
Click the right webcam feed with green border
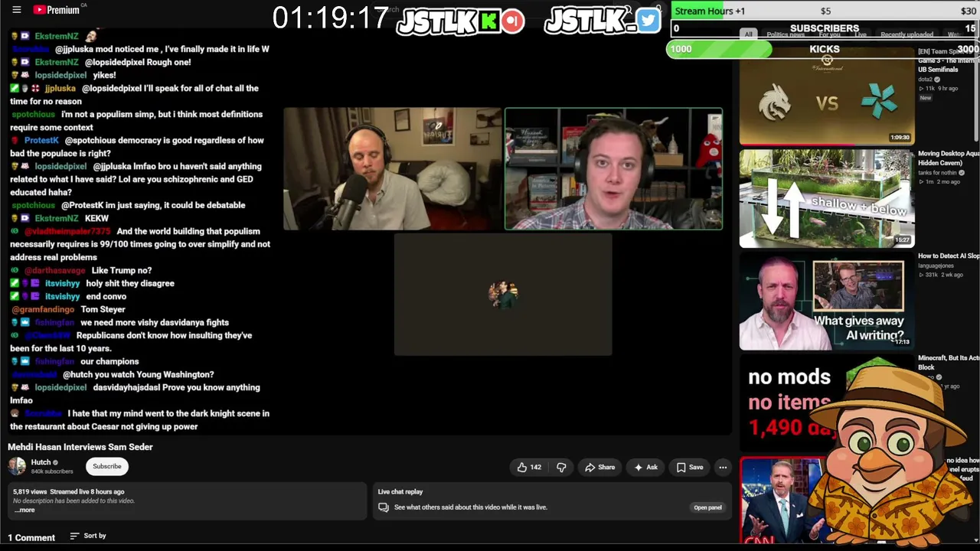613,169
